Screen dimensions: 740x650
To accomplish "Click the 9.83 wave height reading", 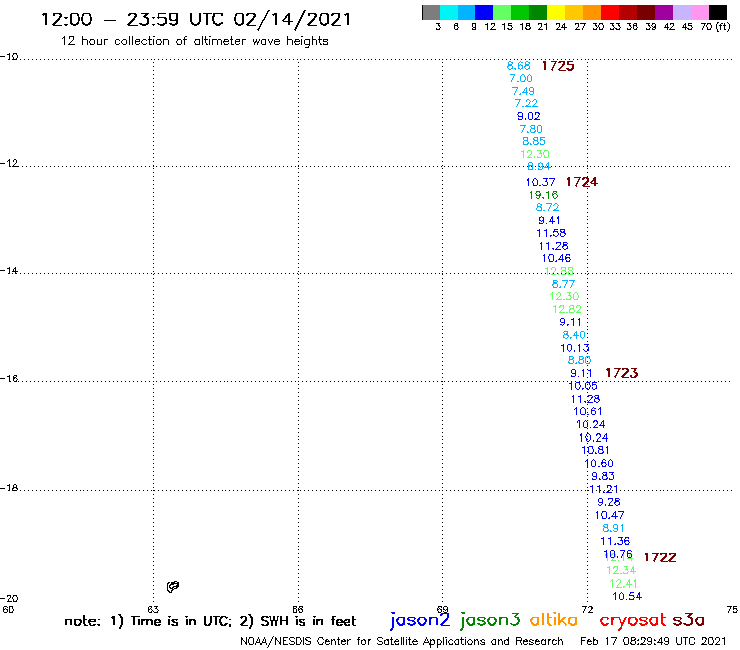I will pos(603,476).
